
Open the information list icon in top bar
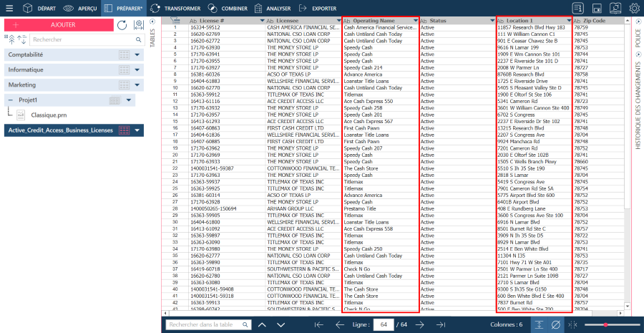(578, 8)
